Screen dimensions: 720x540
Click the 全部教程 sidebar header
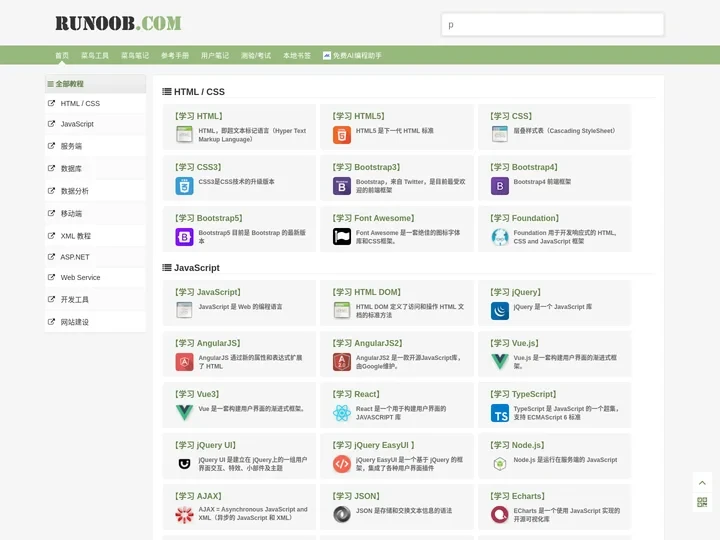tap(96, 84)
